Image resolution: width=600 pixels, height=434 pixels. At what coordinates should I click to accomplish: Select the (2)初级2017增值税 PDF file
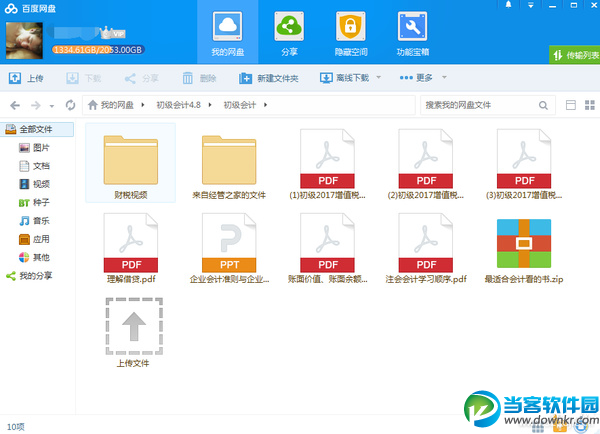(426, 163)
